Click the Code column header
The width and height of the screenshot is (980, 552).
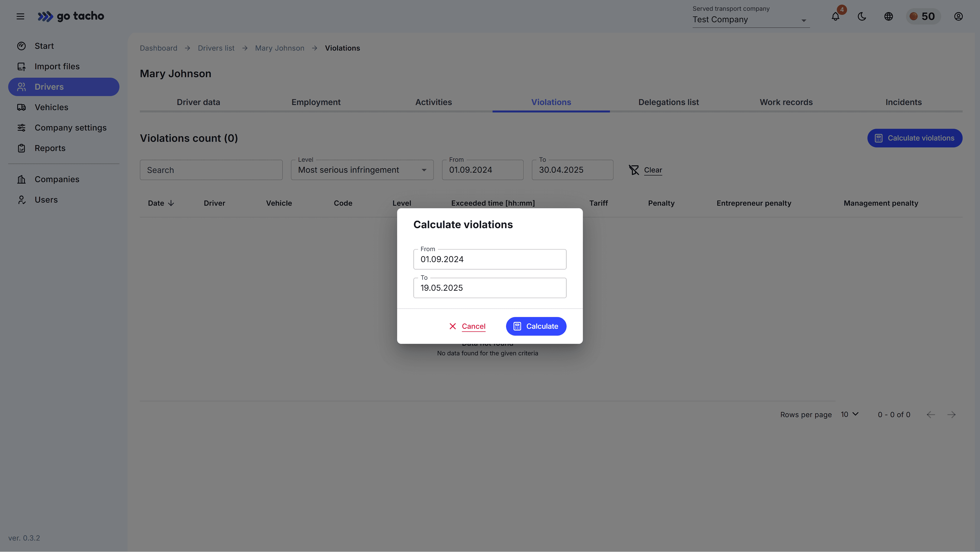(343, 203)
